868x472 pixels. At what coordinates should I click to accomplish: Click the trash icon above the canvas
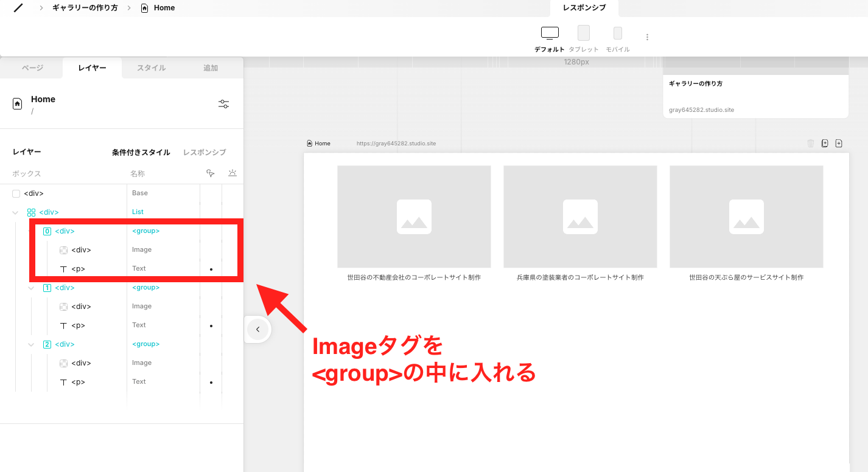[x=810, y=143]
